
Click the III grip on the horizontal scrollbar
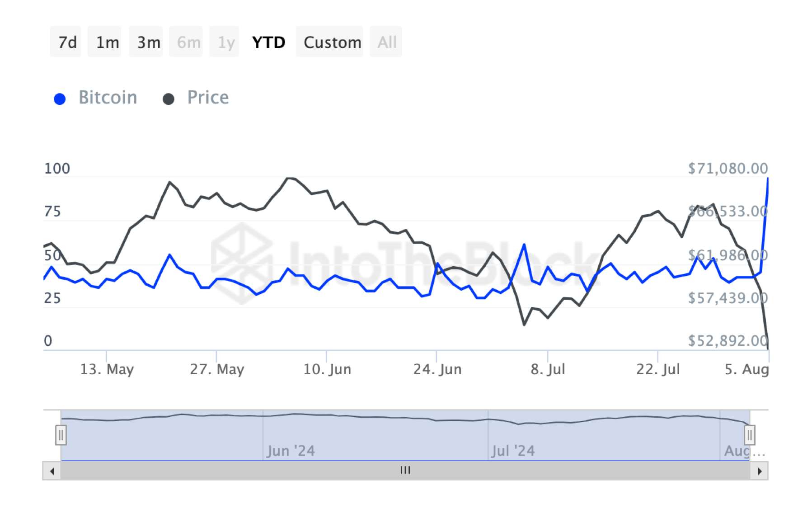405,470
